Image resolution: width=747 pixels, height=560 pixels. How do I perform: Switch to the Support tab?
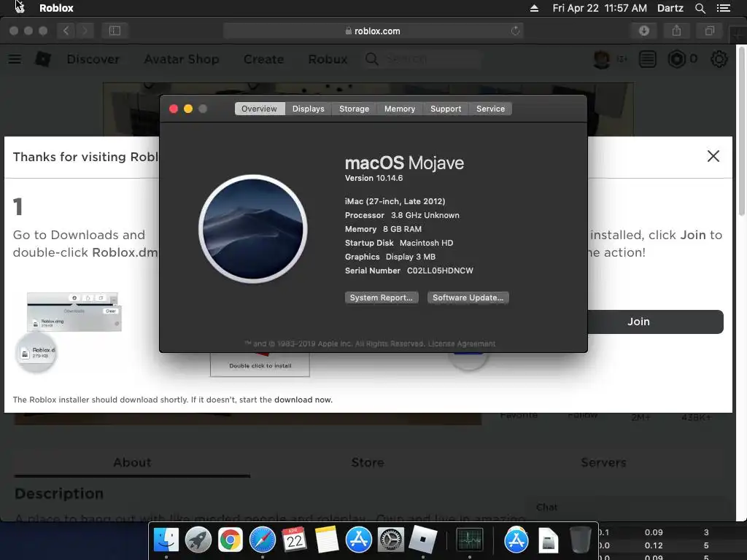[x=446, y=109]
